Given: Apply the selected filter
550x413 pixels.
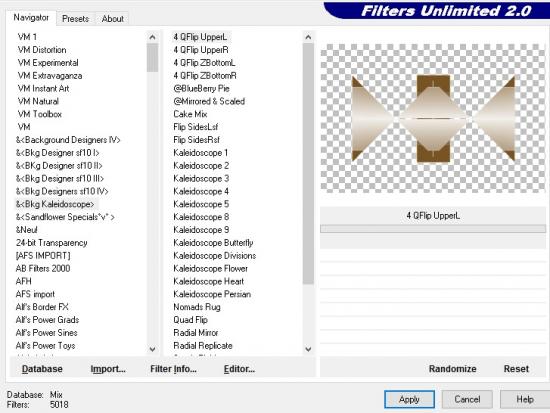Looking at the screenshot, I should click(x=409, y=399).
